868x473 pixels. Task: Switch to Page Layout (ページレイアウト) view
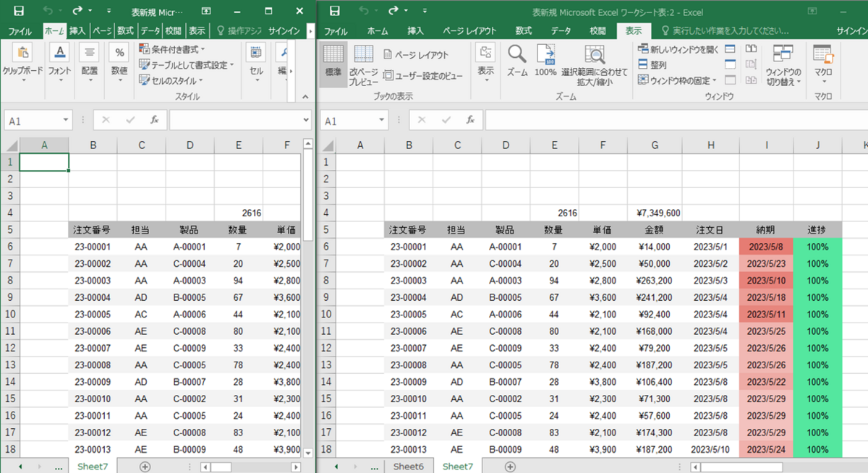point(416,55)
